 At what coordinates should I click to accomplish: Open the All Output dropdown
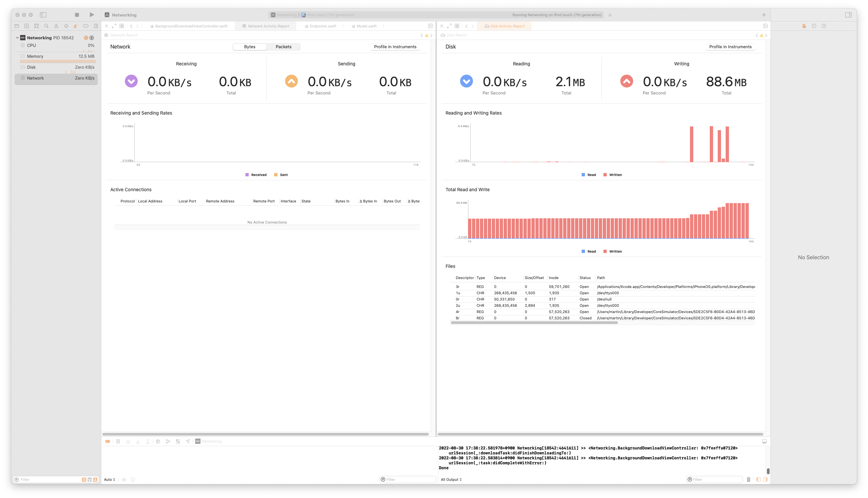[451, 480]
